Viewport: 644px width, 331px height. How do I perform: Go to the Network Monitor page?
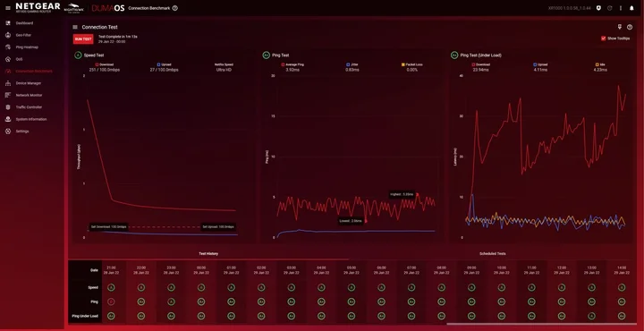point(30,96)
